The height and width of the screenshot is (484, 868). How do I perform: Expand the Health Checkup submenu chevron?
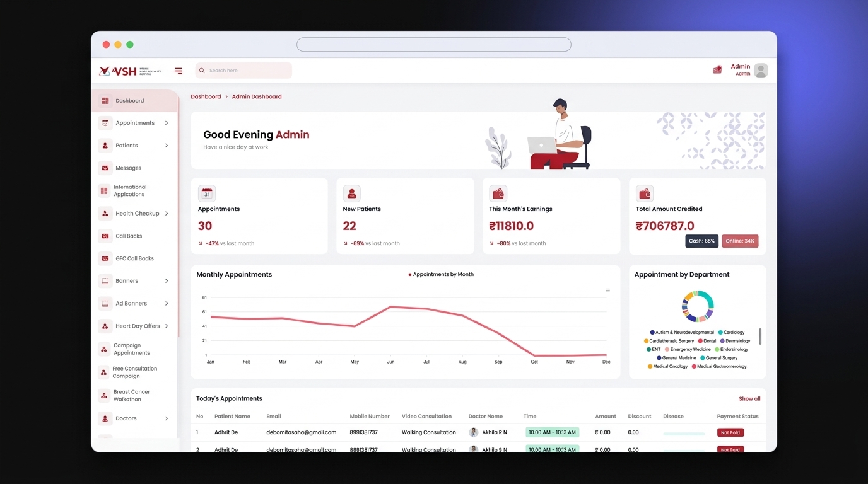tap(167, 214)
